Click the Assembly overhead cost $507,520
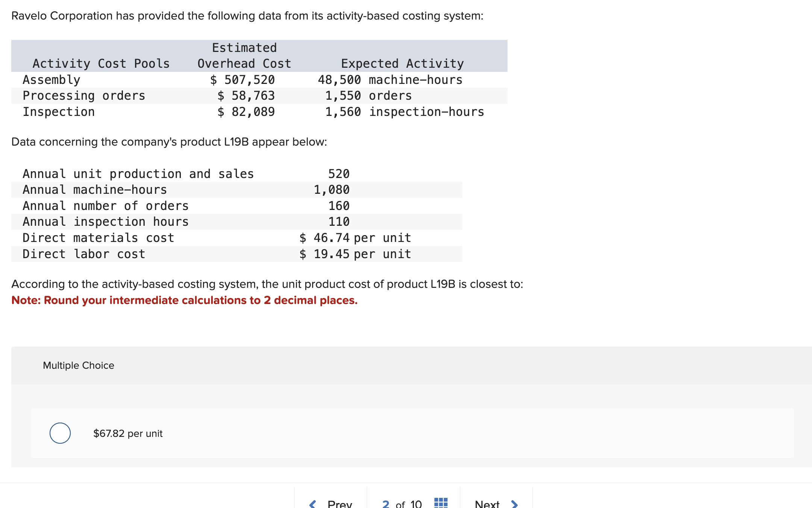This screenshot has height=508, width=812. pyautogui.click(x=242, y=80)
